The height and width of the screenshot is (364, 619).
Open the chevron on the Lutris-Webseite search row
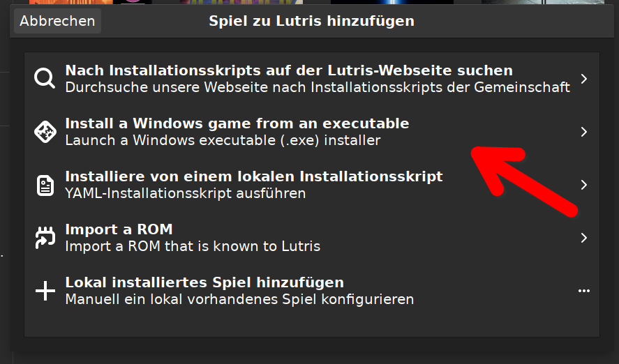click(x=584, y=79)
